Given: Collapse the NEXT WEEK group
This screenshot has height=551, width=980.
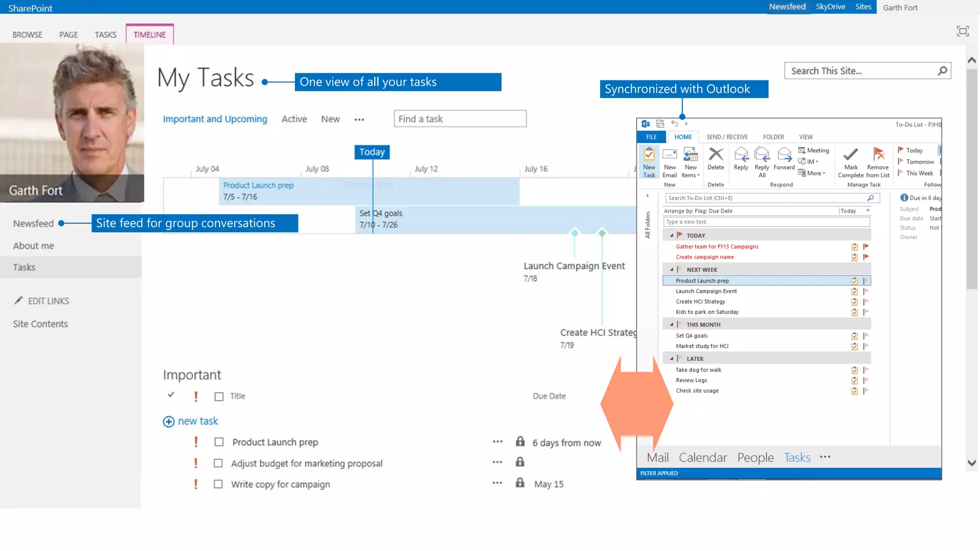Looking at the screenshot, I should coord(672,269).
